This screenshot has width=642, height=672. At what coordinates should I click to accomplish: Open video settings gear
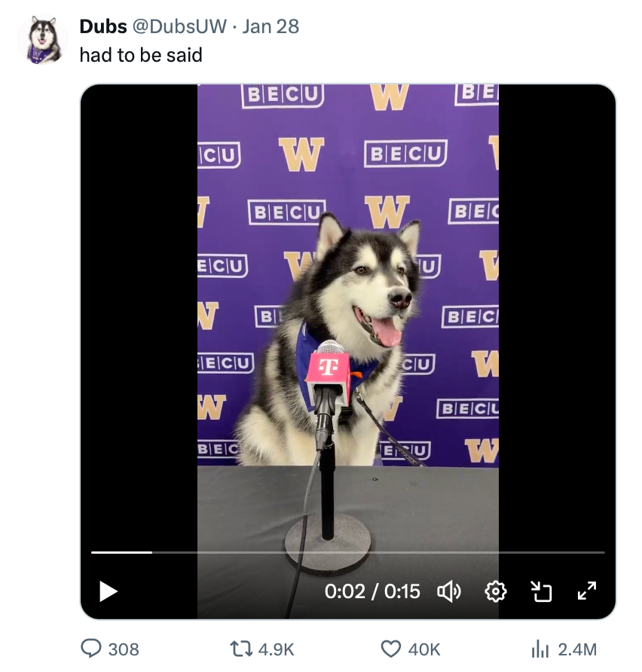tap(495, 591)
